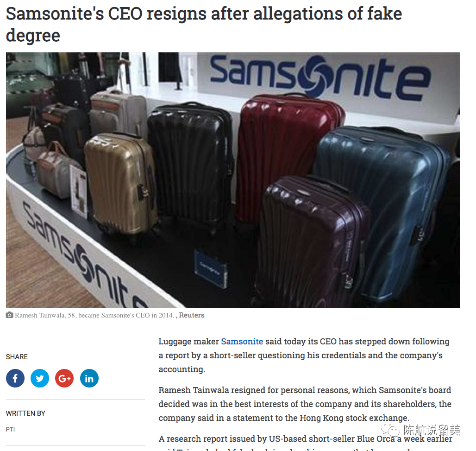Click the camera icon beside the caption
Viewport: 476px width, 451px height.
[9, 315]
